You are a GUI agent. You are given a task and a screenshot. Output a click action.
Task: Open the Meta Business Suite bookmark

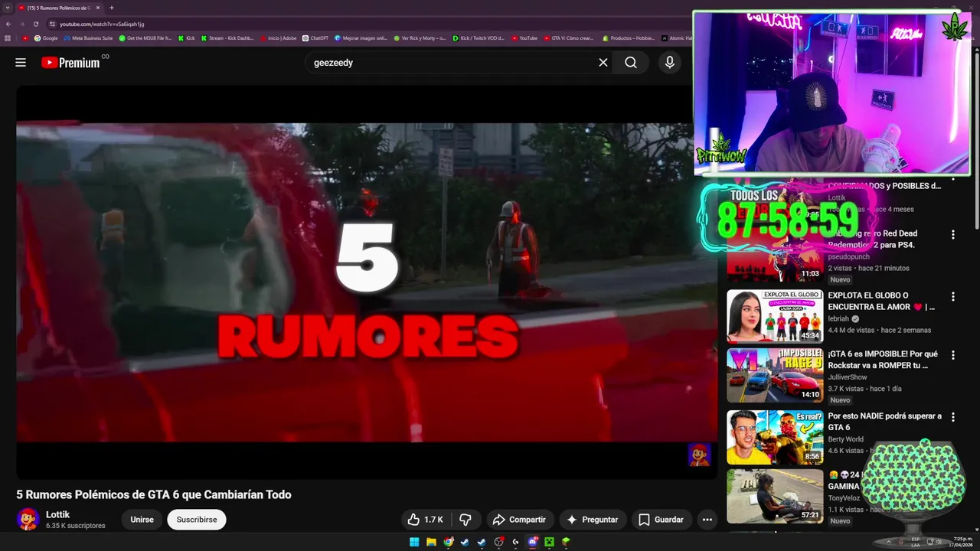point(88,37)
